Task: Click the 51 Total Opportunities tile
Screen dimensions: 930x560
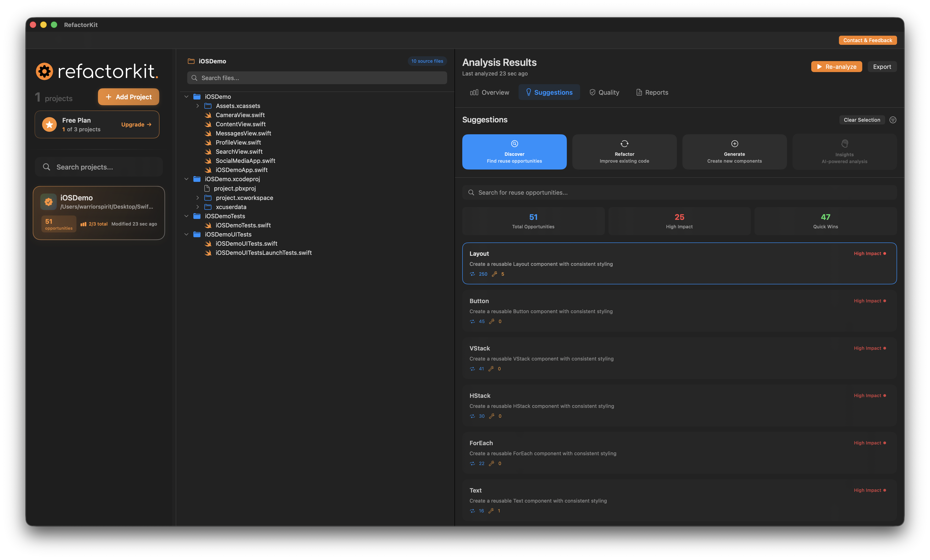Action: click(533, 221)
